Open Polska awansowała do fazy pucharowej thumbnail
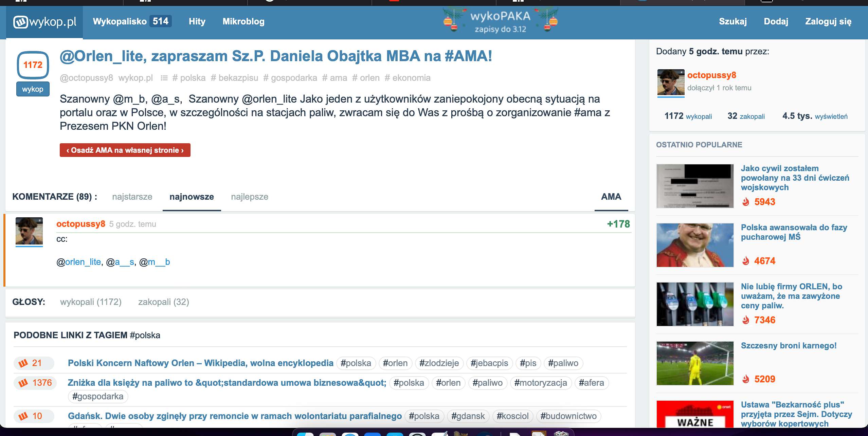The height and width of the screenshot is (436, 868). click(695, 245)
